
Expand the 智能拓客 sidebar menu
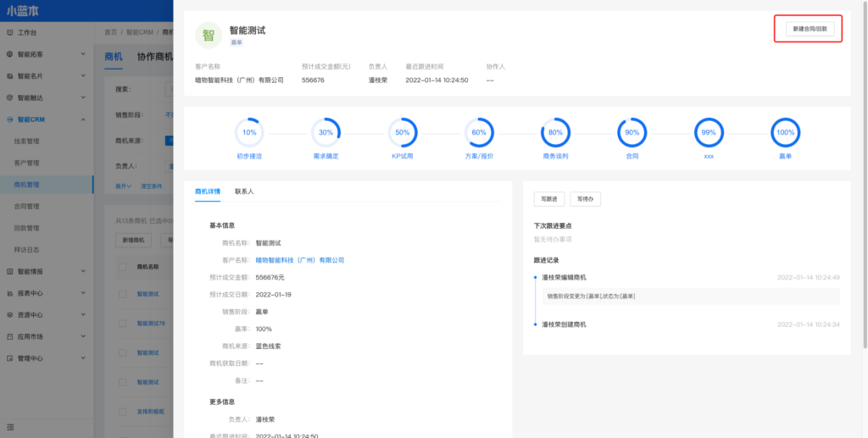tap(47, 54)
